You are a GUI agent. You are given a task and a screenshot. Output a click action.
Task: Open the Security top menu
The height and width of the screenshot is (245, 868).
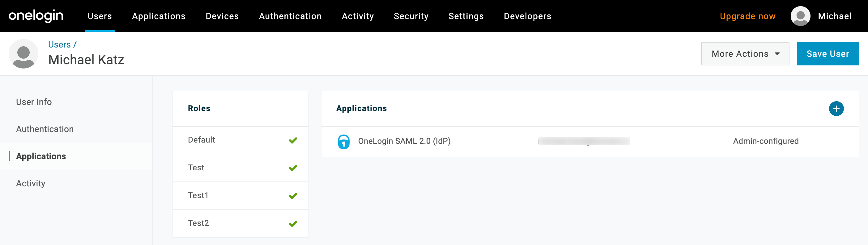(411, 16)
